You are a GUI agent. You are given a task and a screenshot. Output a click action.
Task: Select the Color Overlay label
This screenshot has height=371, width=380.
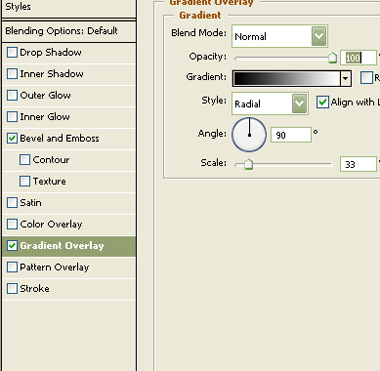pos(51,224)
